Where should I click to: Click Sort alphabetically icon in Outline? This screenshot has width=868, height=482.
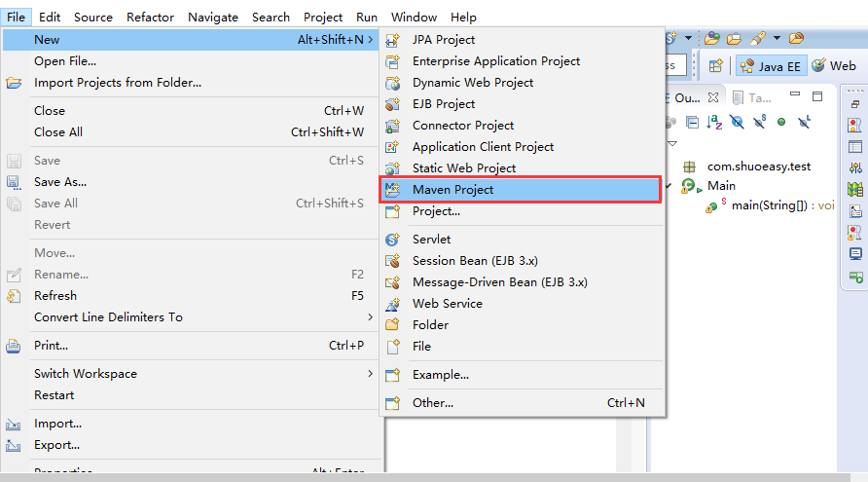click(x=714, y=122)
